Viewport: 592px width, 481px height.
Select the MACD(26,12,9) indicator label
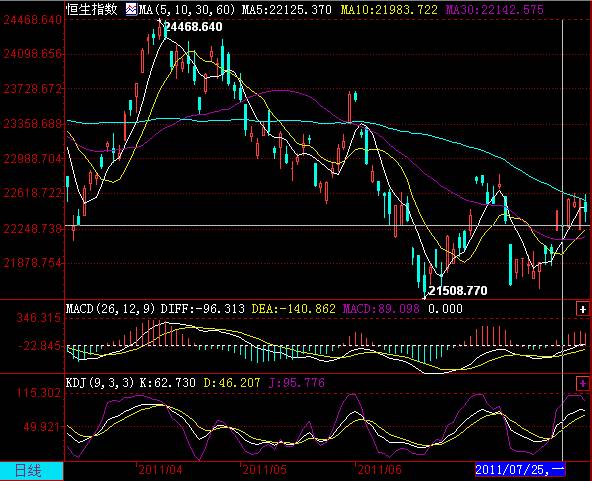tap(111, 309)
